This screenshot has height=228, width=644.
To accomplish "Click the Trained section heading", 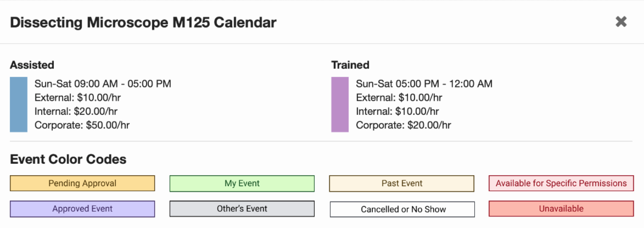I will pos(350,65).
